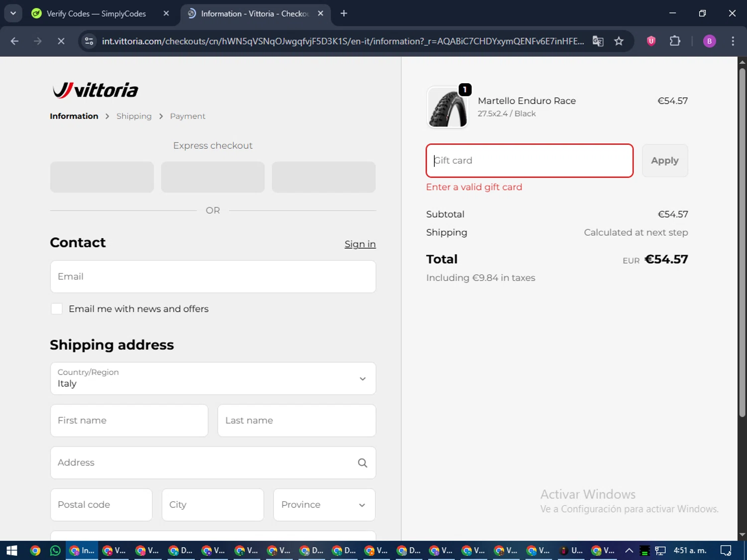The width and height of the screenshot is (747, 560).
Task: Stop page loading with the X button
Action: [61, 41]
